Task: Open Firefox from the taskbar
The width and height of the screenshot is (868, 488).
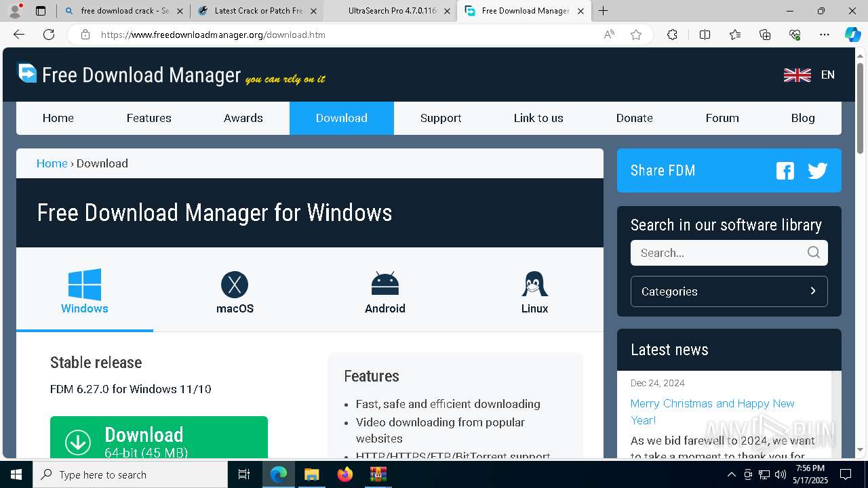Action: 345,474
